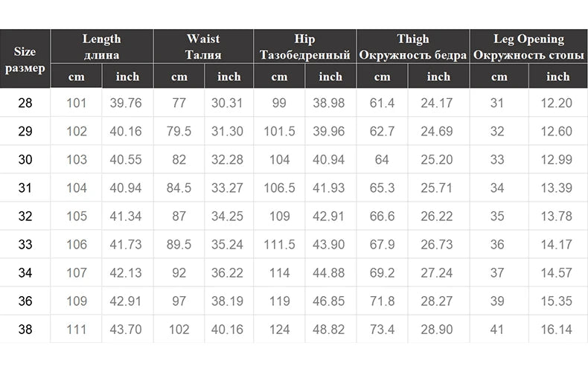Click waist value 79.5 cm
The height and width of the screenshot is (372, 588).
coord(179,132)
